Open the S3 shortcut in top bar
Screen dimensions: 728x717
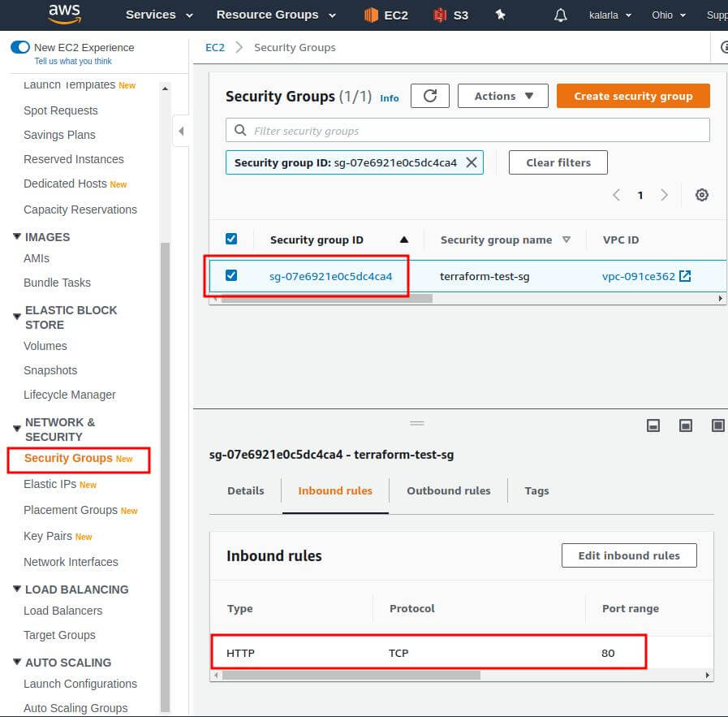(x=450, y=15)
